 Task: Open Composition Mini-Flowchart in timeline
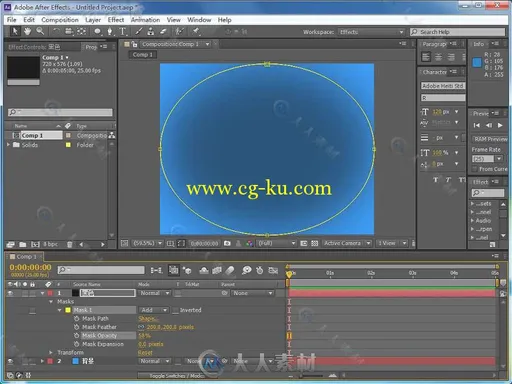tap(156, 270)
